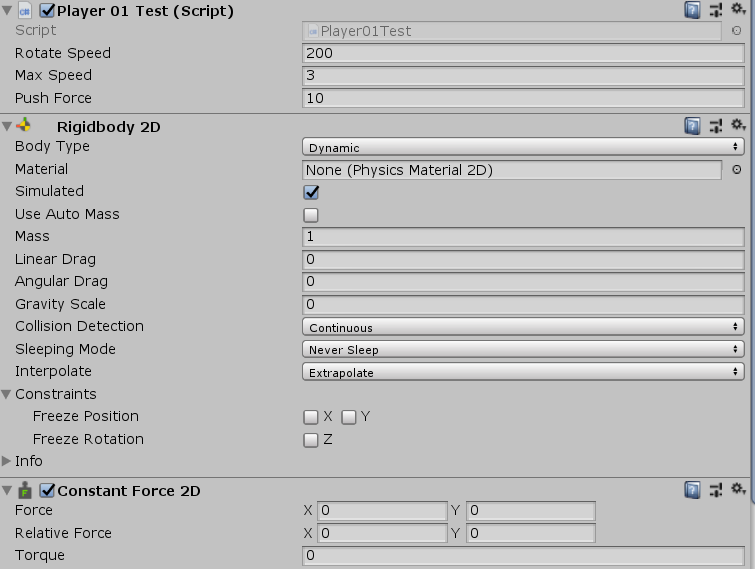This screenshot has width=755, height=569.
Task: Click the Force X value field
Action: [382, 511]
